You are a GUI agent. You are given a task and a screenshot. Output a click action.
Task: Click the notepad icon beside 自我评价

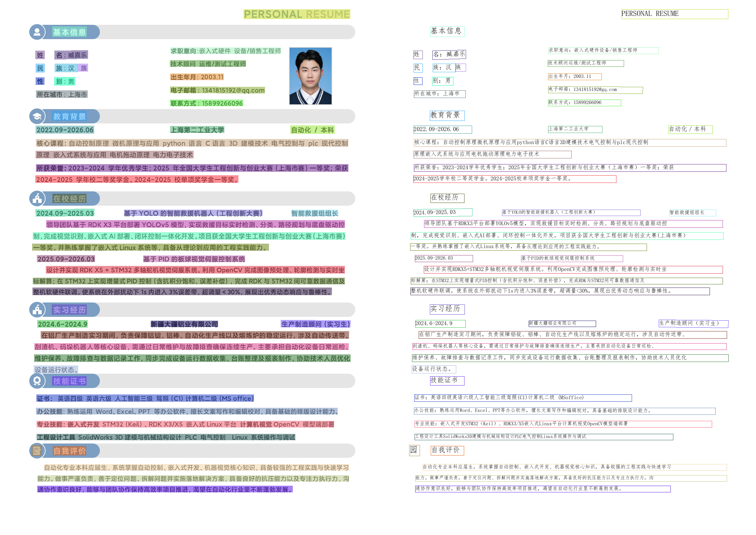point(37,451)
